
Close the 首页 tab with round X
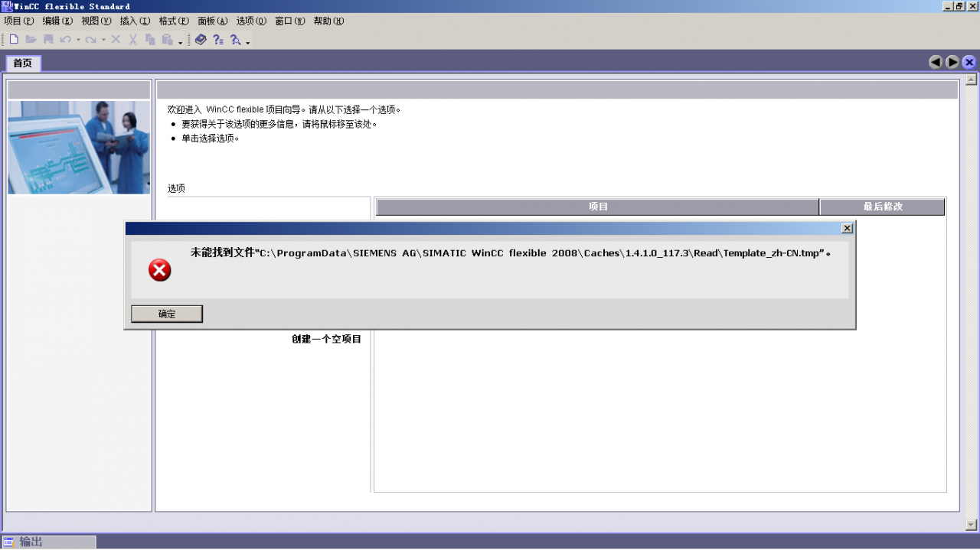[x=969, y=63]
